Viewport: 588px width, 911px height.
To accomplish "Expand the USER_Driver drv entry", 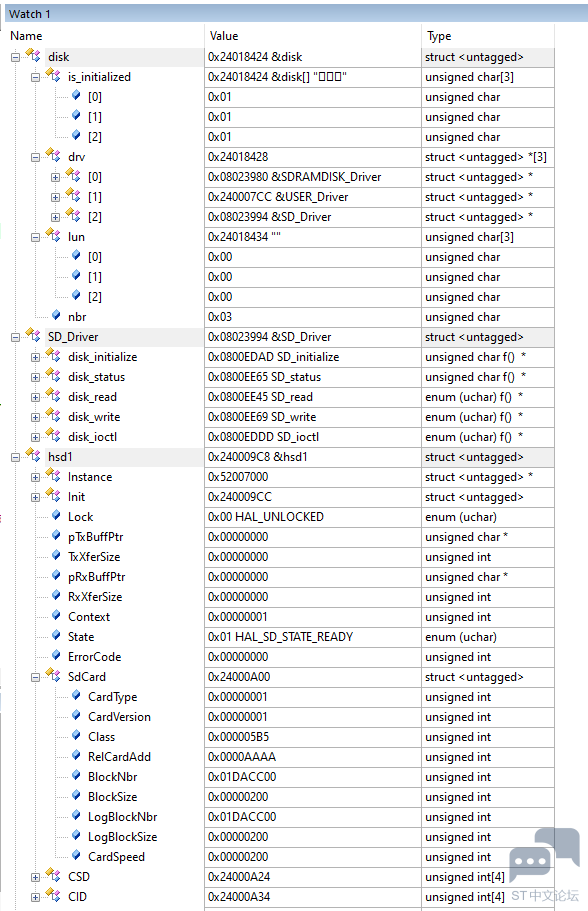I will point(55,197).
